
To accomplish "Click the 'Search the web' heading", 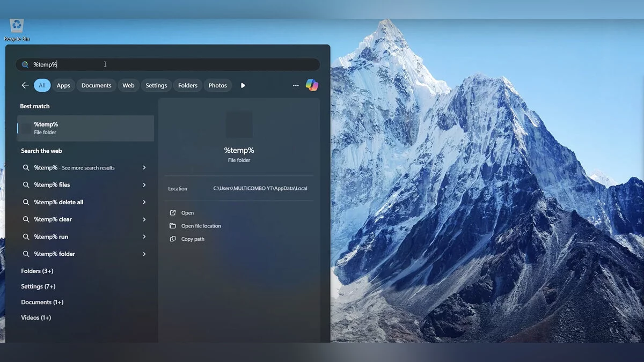I will [41, 151].
